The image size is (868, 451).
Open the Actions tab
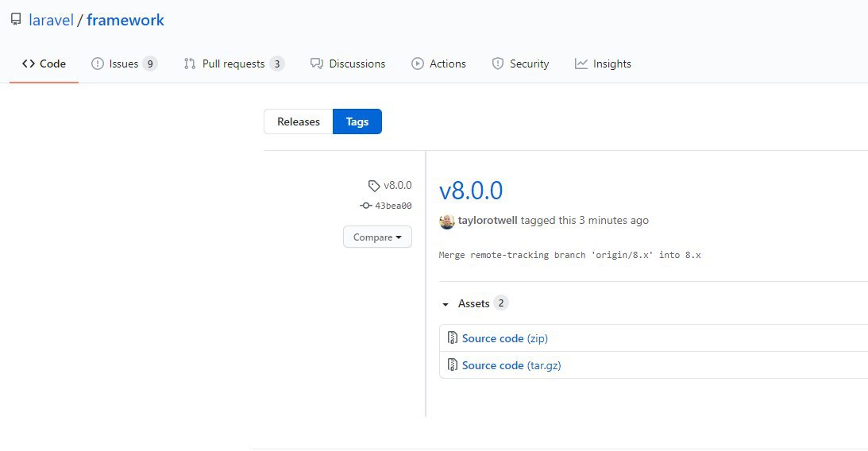tap(438, 64)
